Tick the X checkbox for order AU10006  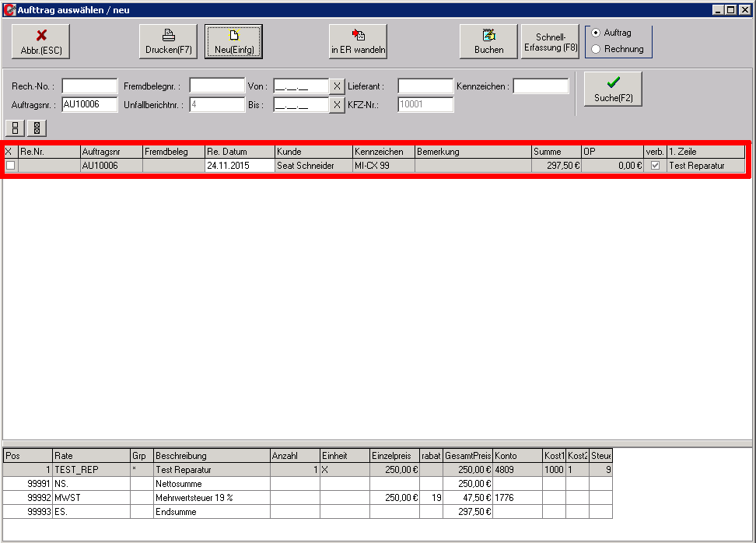click(x=10, y=166)
